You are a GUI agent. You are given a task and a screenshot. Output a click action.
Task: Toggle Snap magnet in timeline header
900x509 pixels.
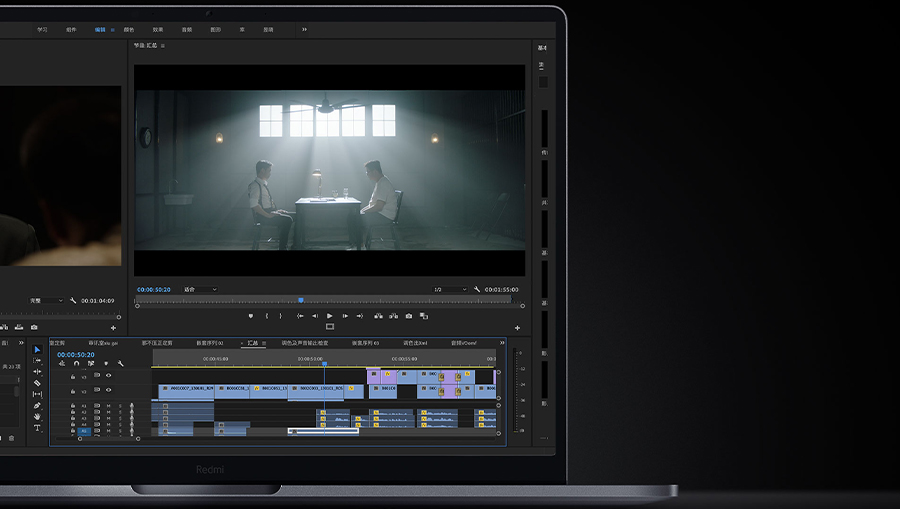tap(76, 363)
